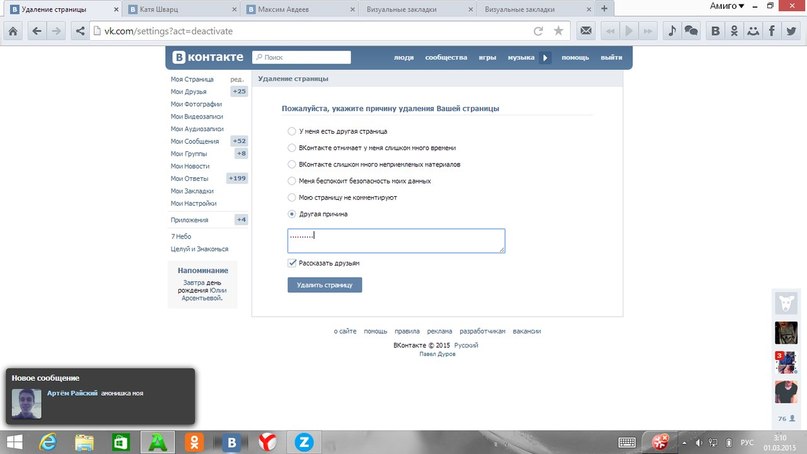Click the forward arrow button

56,31
